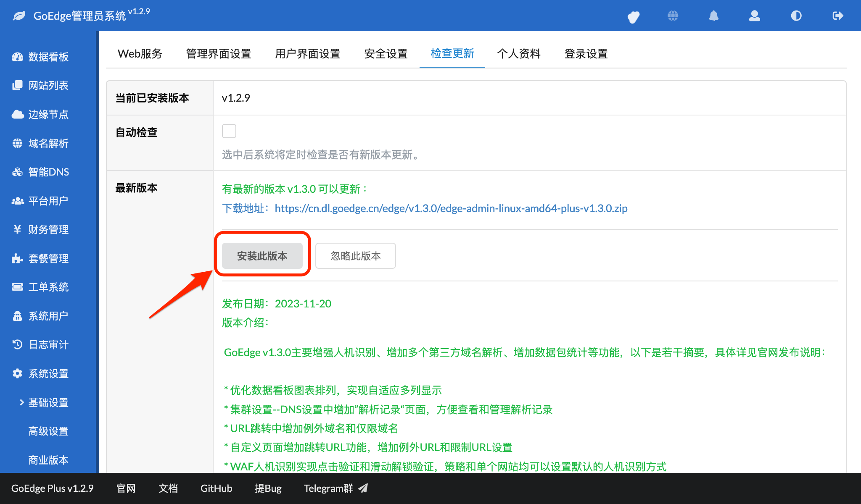Open 域名解析 in the sidebar
The width and height of the screenshot is (861, 504).
pos(48,143)
